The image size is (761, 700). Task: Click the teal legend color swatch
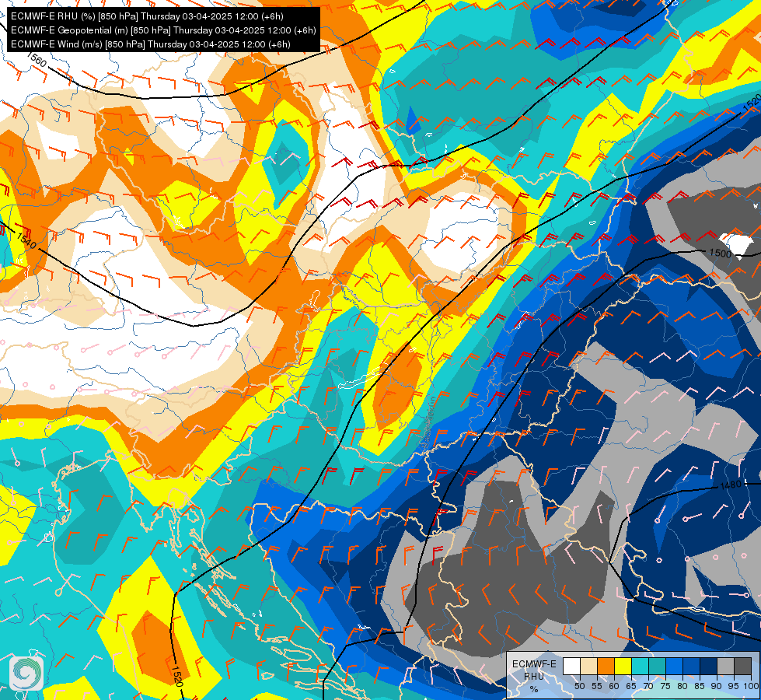(657, 667)
